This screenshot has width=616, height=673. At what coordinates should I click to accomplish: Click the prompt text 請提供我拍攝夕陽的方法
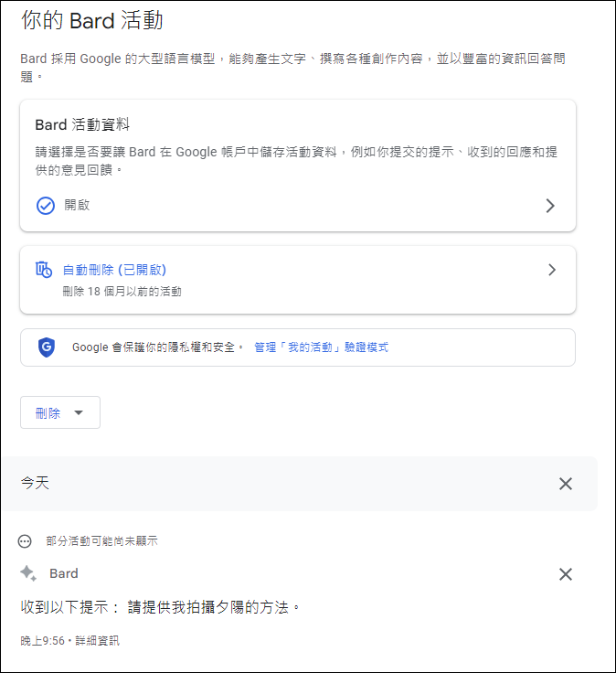(208, 607)
